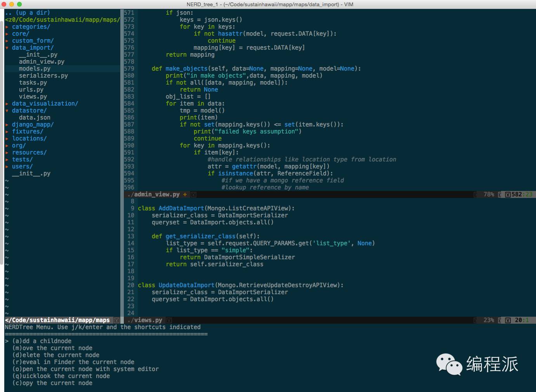Expand the locations/ folder arrow
This screenshot has height=392, width=536.
click(x=7, y=139)
